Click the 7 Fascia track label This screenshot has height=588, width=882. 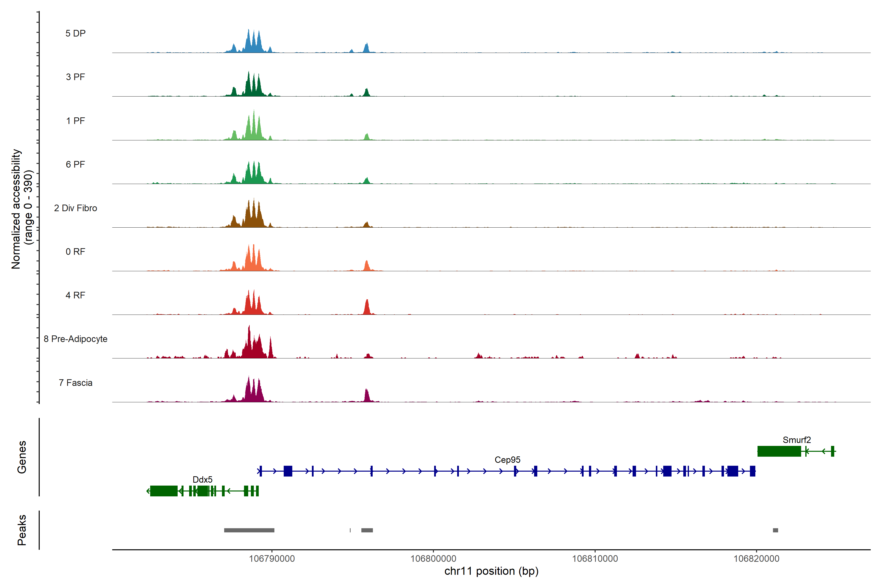tap(75, 382)
